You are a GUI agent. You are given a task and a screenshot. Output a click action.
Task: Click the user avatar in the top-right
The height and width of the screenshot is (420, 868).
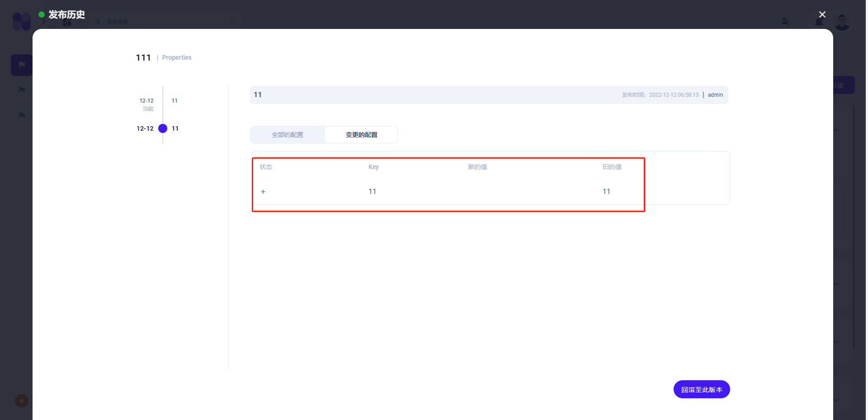(x=843, y=21)
